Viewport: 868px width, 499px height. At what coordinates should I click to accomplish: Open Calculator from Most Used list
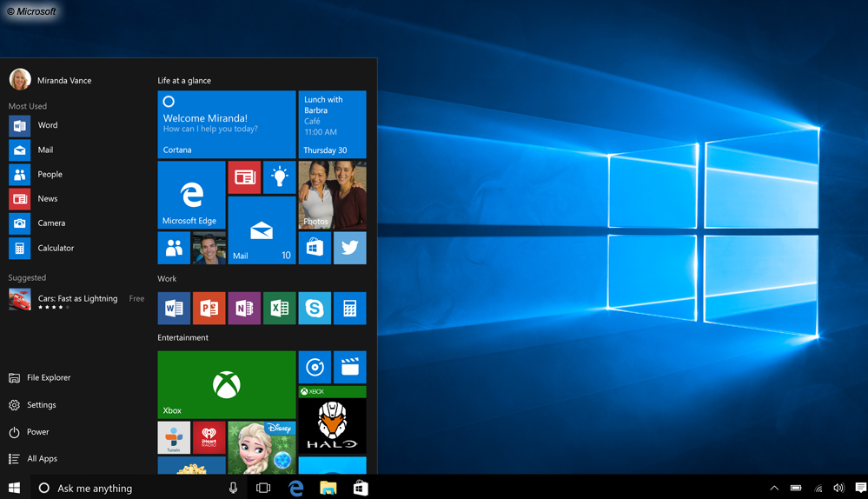click(42, 248)
